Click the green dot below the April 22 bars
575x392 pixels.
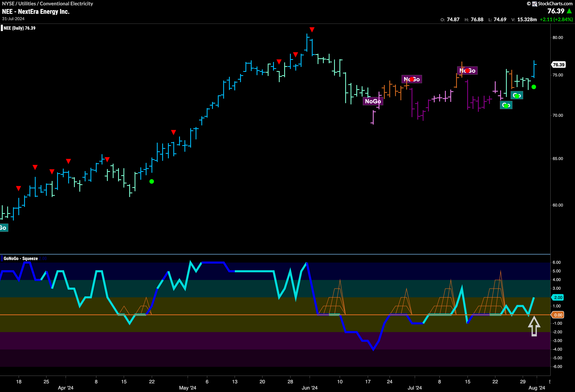[x=152, y=181]
